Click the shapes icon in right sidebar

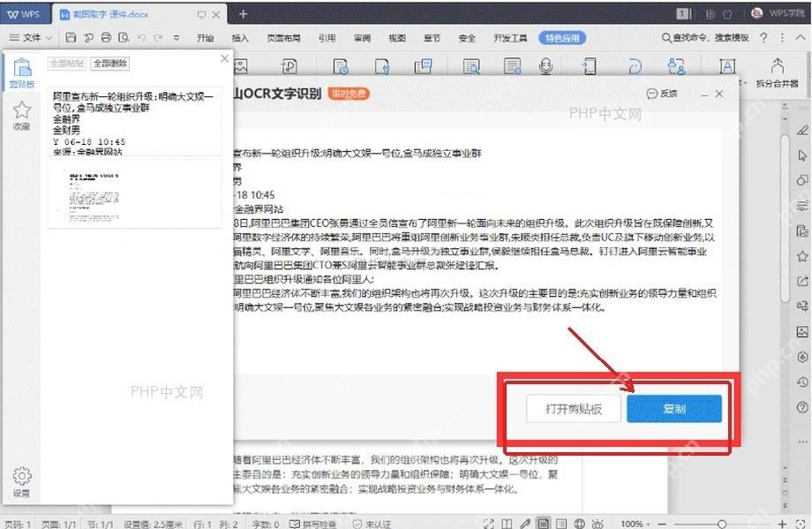pos(802,180)
